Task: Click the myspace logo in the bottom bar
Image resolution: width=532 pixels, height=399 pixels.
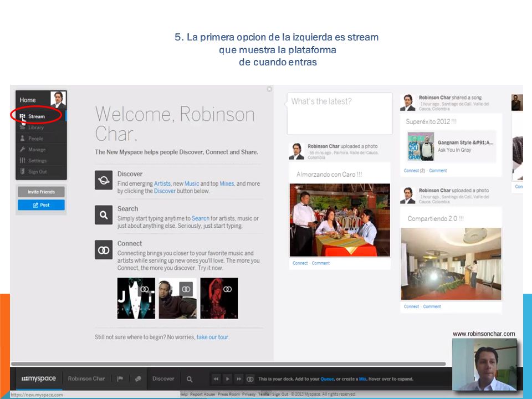Action: click(38, 378)
